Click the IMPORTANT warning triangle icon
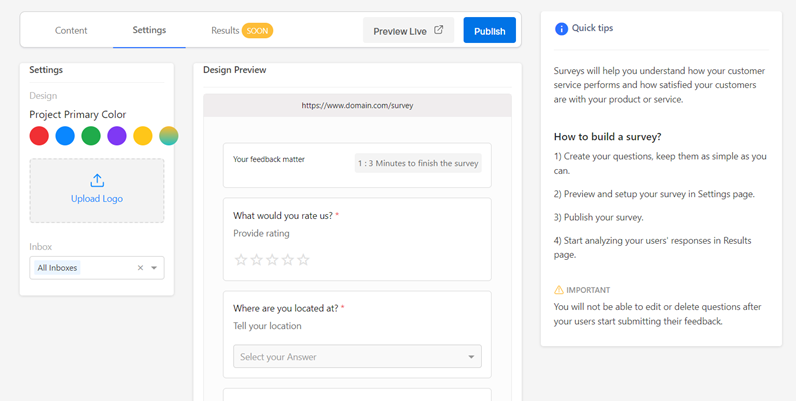This screenshot has height=401, width=796. [559, 290]
